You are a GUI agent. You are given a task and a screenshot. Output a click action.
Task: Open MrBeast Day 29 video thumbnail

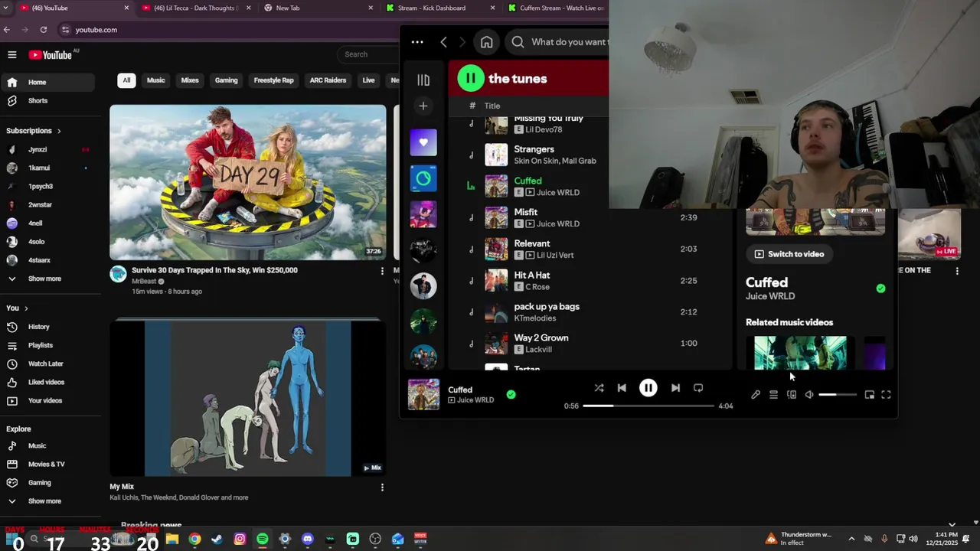(x=247, y=182)
